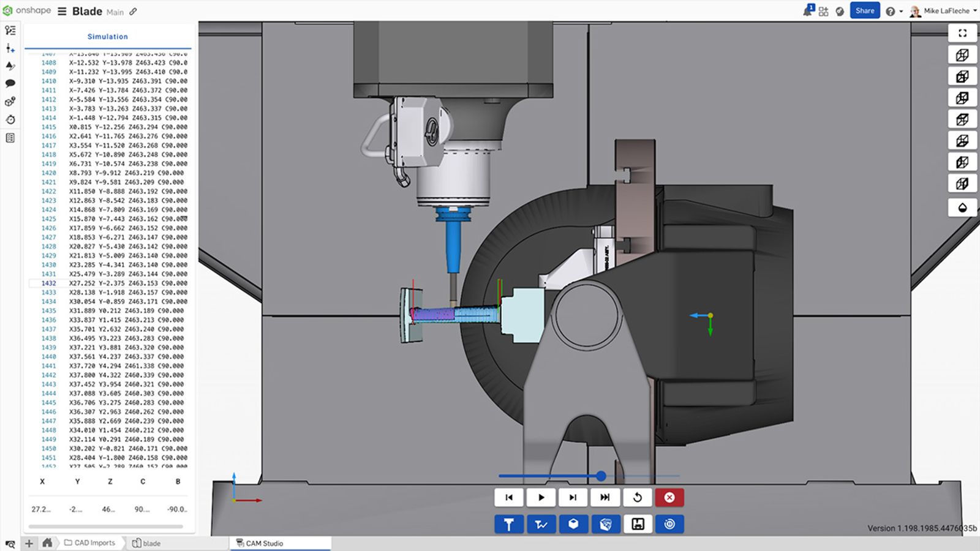This screenshot has width=980, height=551.
Task: Click the simulation progress slider handle
Action: click(x=601, y=476)
